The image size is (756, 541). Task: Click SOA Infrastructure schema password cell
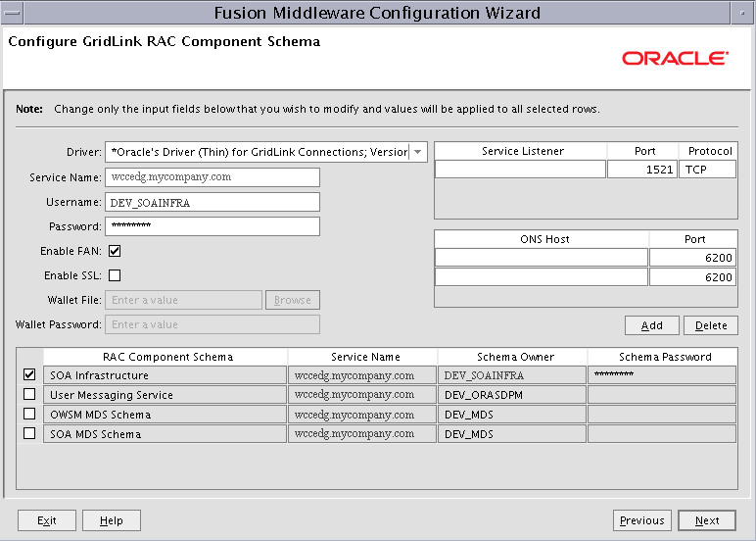(x=662, y=375)
